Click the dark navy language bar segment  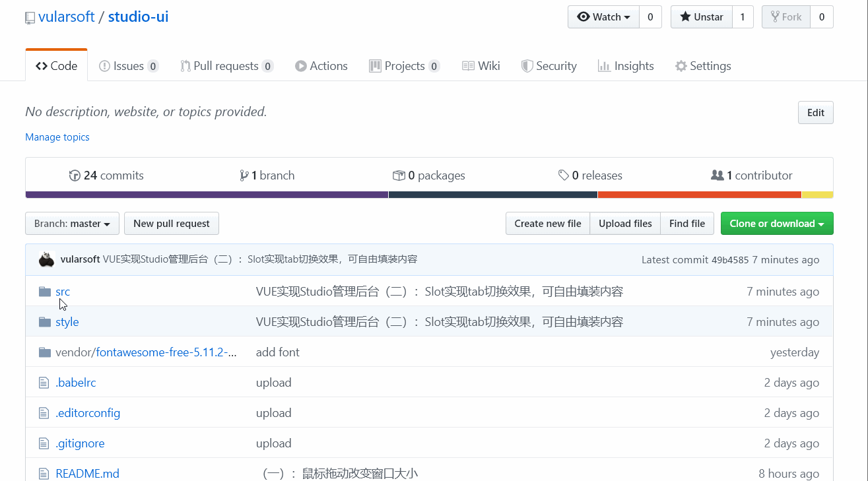tap(493, 195)
